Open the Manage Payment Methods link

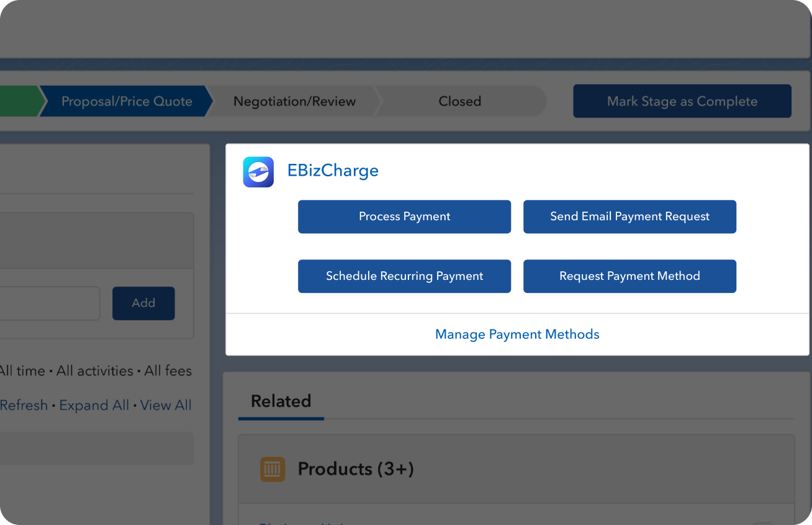pos(517,334)
